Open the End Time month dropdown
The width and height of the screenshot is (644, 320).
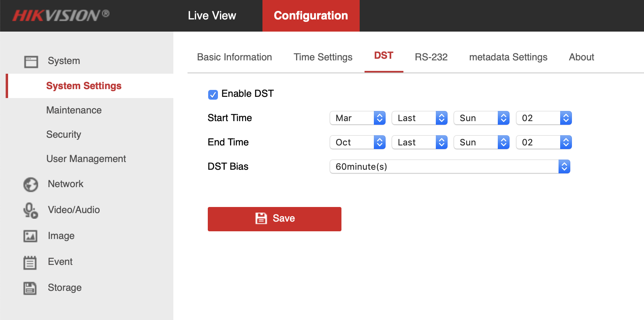tap(357, 142)
